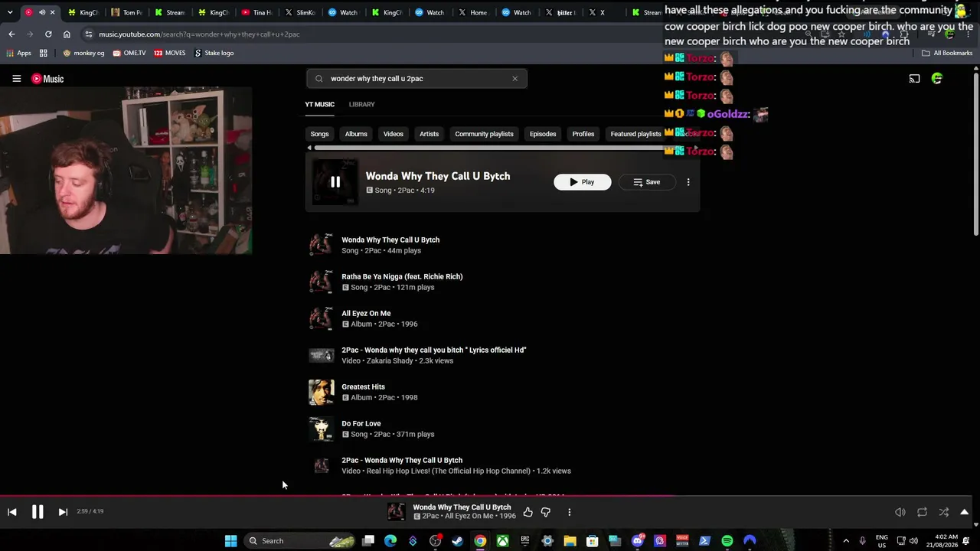Filter results by Community playlists chip
Screen dimensions: 980x551
click(484, 134)
